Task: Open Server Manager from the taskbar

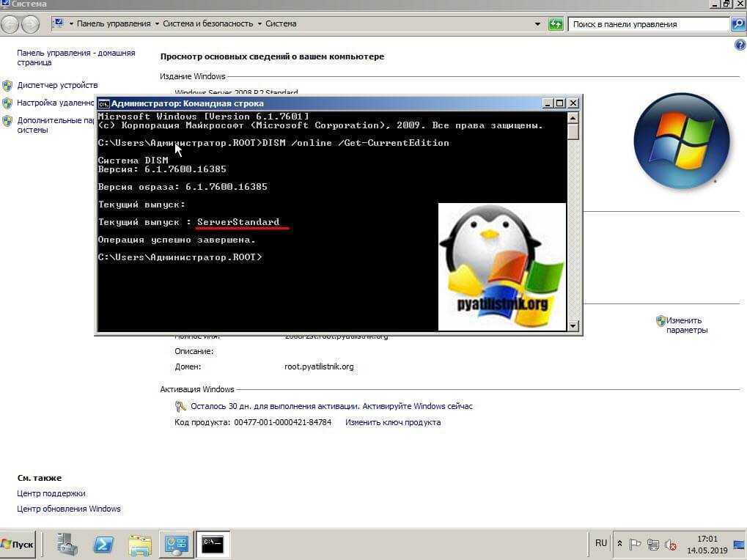Action: pyautogui.click(x=67, y=544)
